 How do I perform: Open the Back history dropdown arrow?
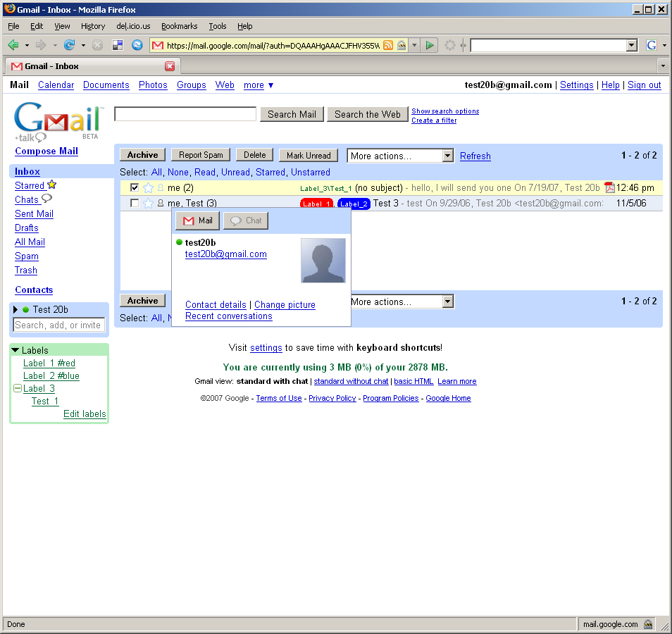click(27, 45)
